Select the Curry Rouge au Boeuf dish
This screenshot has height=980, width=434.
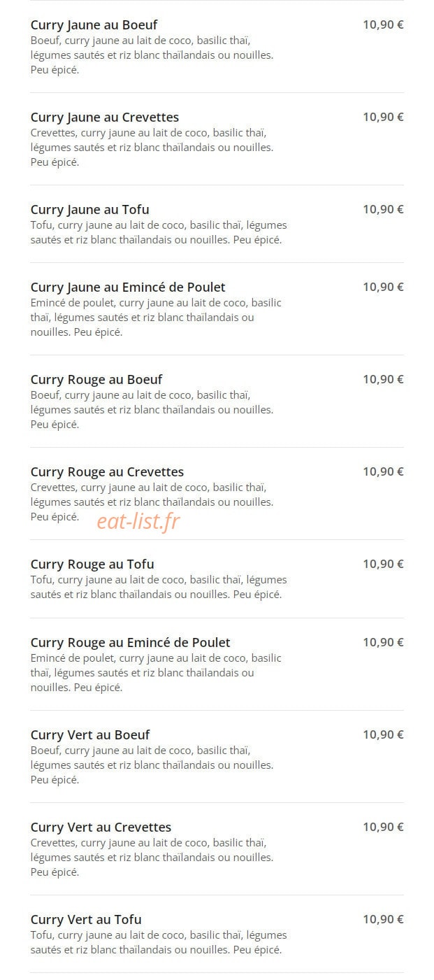coord(96,380)
